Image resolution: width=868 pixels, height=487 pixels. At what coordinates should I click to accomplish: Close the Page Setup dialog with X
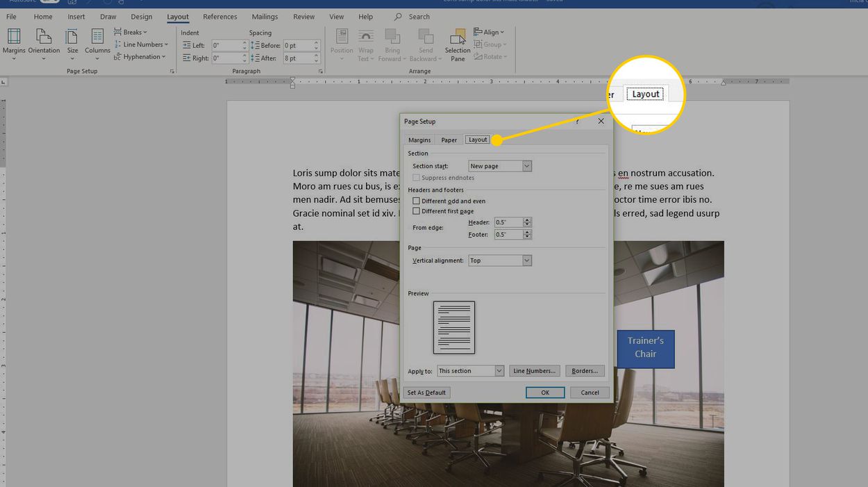[601, 121]
